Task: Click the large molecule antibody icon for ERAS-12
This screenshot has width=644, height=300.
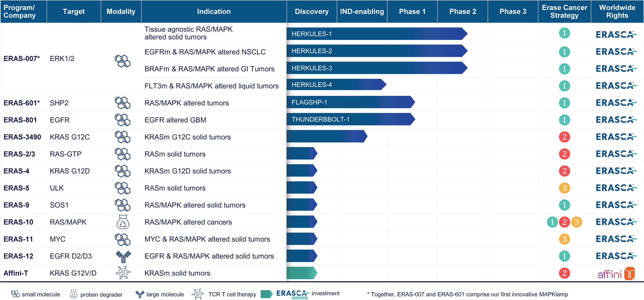Action: [123, 256]
